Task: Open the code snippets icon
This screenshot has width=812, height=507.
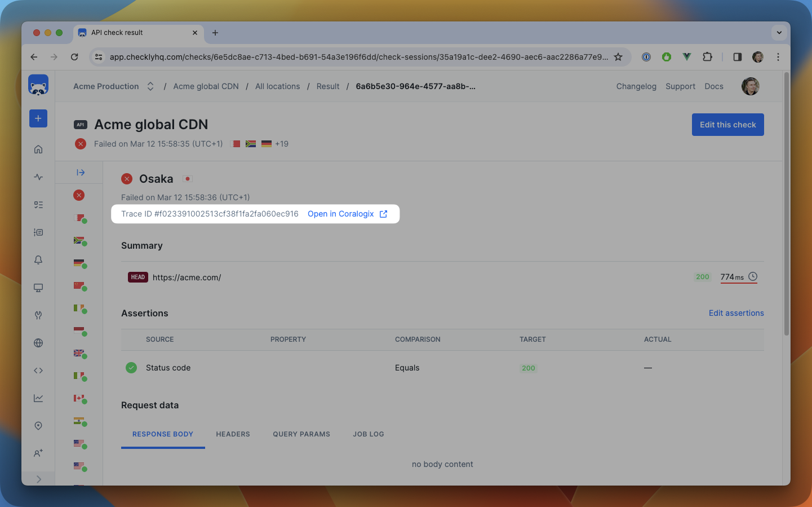Action: click(x=38, y=371)
